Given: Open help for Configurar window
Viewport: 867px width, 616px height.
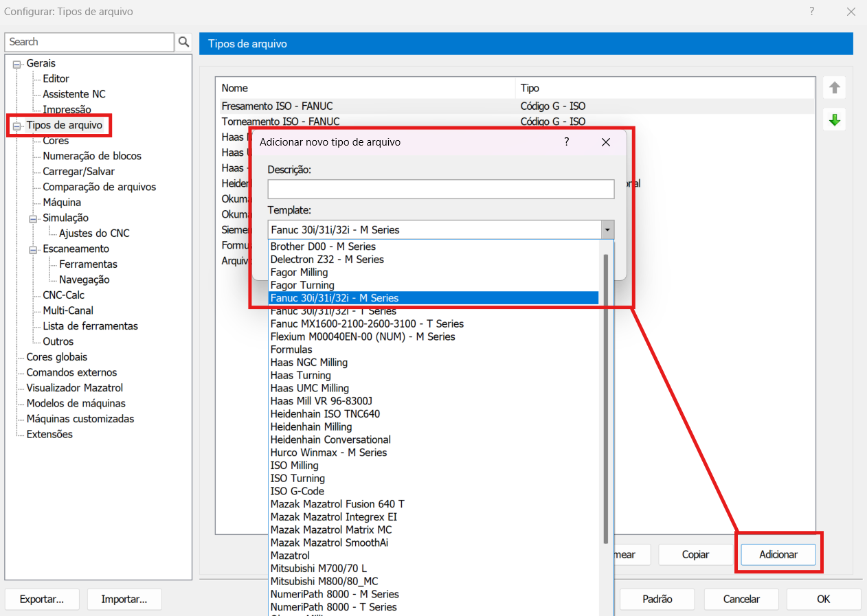Looking at the screenshot, I should (812, 11).
